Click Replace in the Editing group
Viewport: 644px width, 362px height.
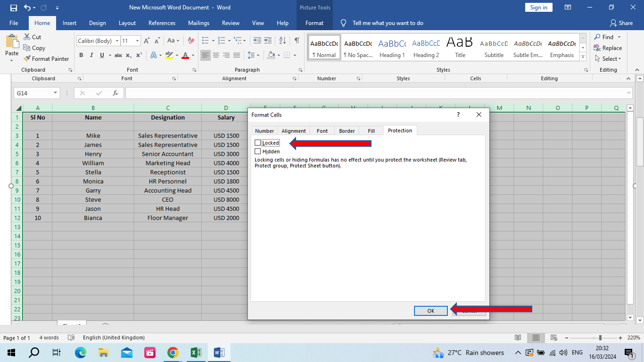pyautogui.click(x=608, y=48)
